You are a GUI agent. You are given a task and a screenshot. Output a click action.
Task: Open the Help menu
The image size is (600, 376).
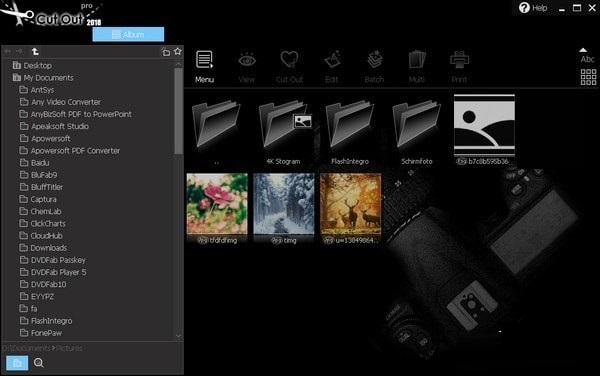[533, 8]
